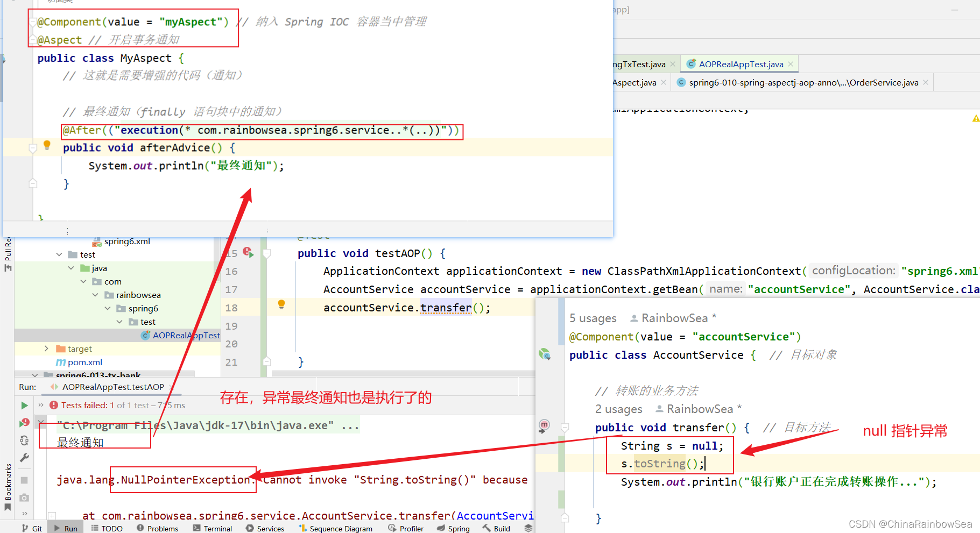Rerun failed tests in the Run panel
Image resolution: width=980 pixels, height=533 pixels.
(24, 423)
